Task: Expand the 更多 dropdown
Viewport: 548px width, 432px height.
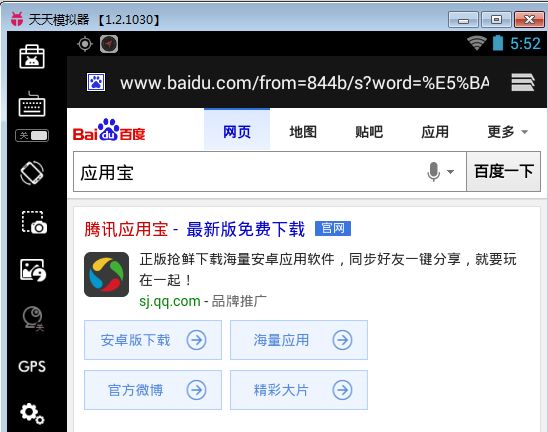Action: tap(507, 132)
